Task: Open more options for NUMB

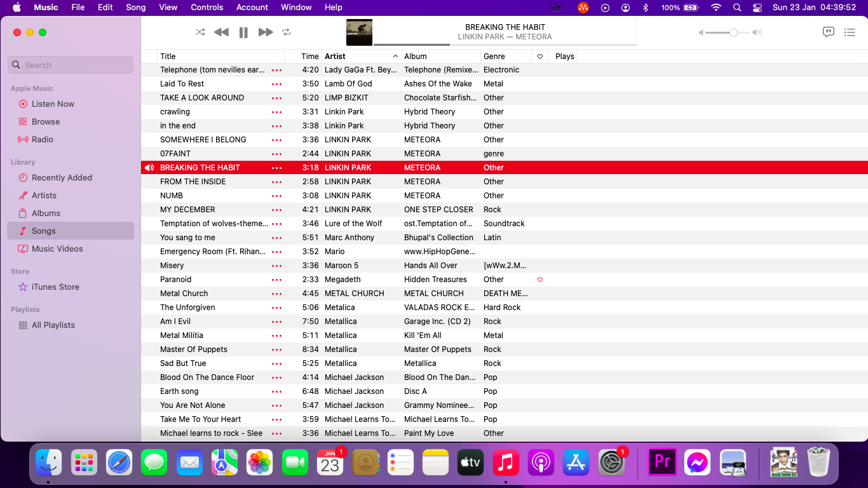Action: [x=276, y=196]
